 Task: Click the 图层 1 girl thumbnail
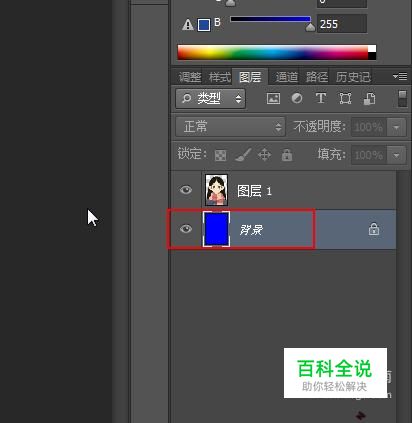coord(217,190)
